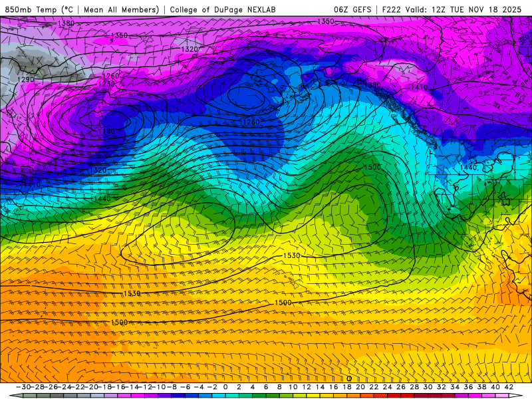
Task: Click the "College of DuPage NEXLAB" label
Action: [223, 9]
